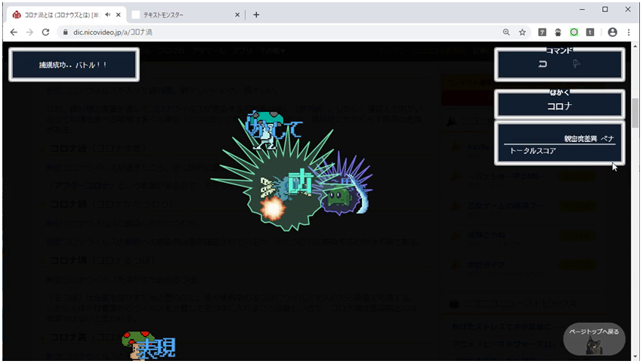Screen dimensions: 643x364
Task: Click the green blob monster in the purple burst
Action: [339, 198]
